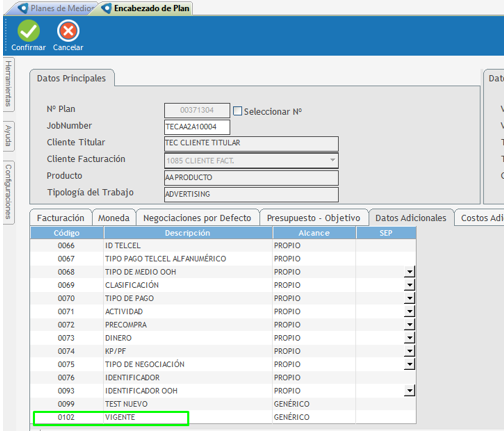Click the red Cancelar cross icon
This screenshot has width=504, height=431.
[x=68, y=31]
